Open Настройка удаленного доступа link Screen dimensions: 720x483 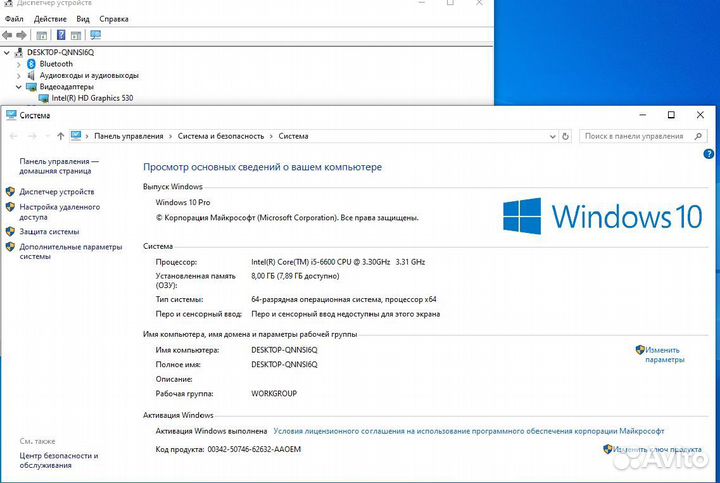(x=59, y=212)
